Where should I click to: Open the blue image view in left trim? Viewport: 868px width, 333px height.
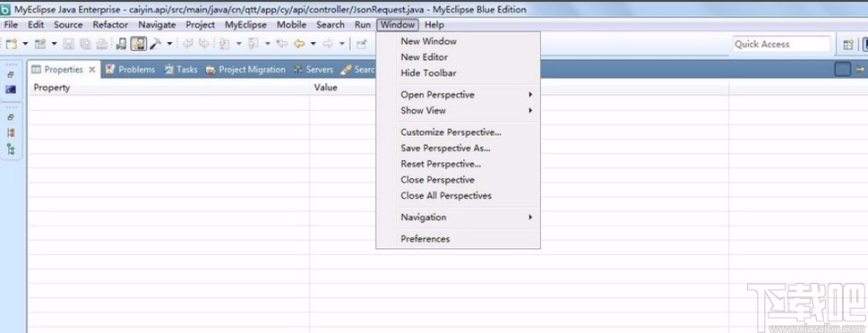click(x=11, y=90)
